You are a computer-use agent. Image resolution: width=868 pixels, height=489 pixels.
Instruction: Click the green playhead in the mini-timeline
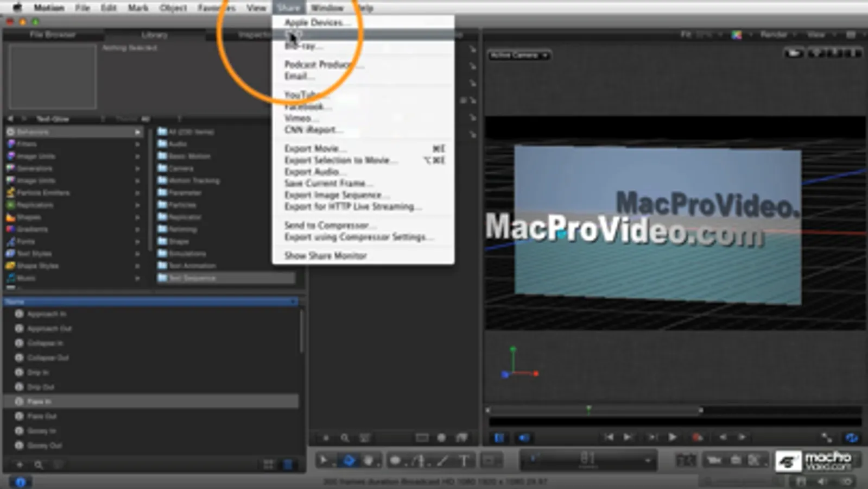click(x=588, y=409)
